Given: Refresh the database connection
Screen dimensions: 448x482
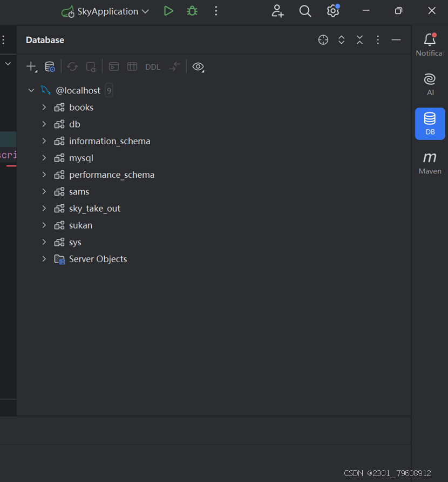Looking at the screenshot, I should [72, 66].
